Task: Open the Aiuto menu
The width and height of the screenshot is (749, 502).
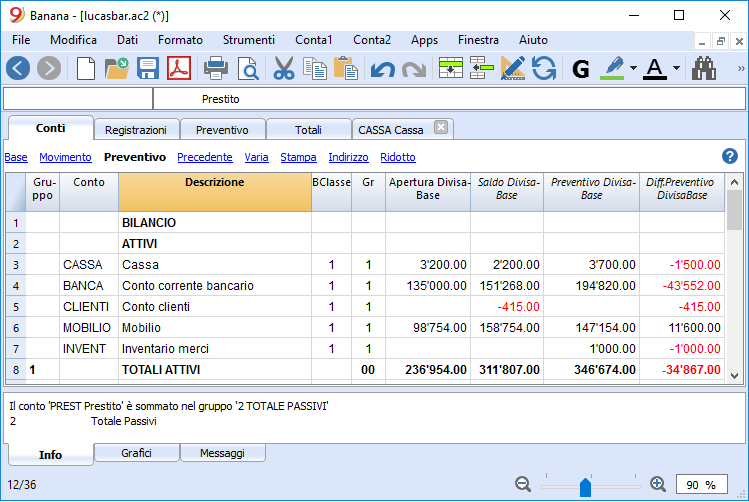Action: click(x=533, y=40)
